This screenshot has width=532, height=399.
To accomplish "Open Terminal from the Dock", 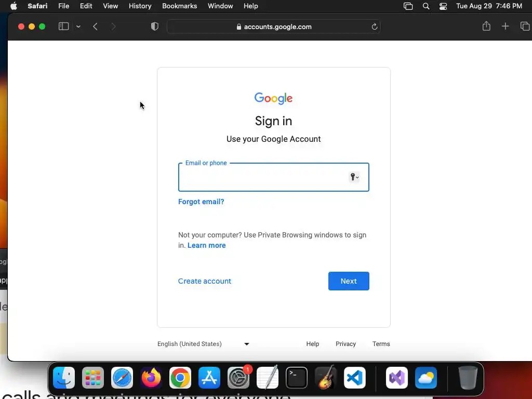I will point(297,378).
